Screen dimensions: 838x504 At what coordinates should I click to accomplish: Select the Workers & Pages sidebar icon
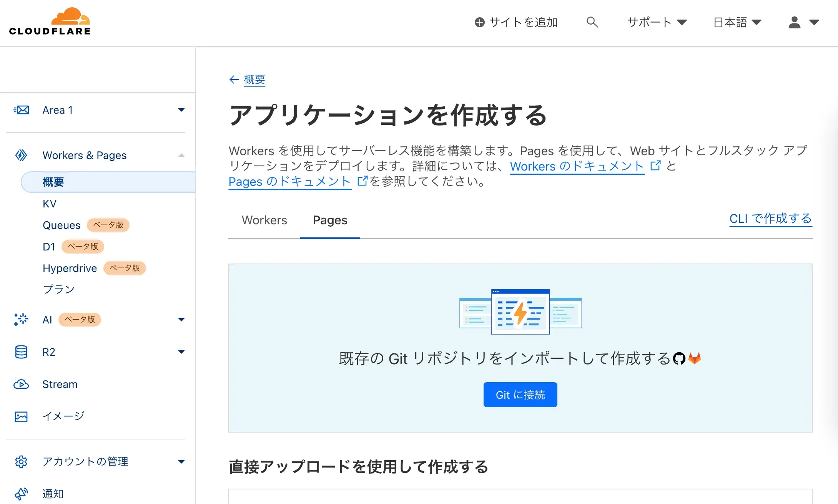click(x=21, y=155)
